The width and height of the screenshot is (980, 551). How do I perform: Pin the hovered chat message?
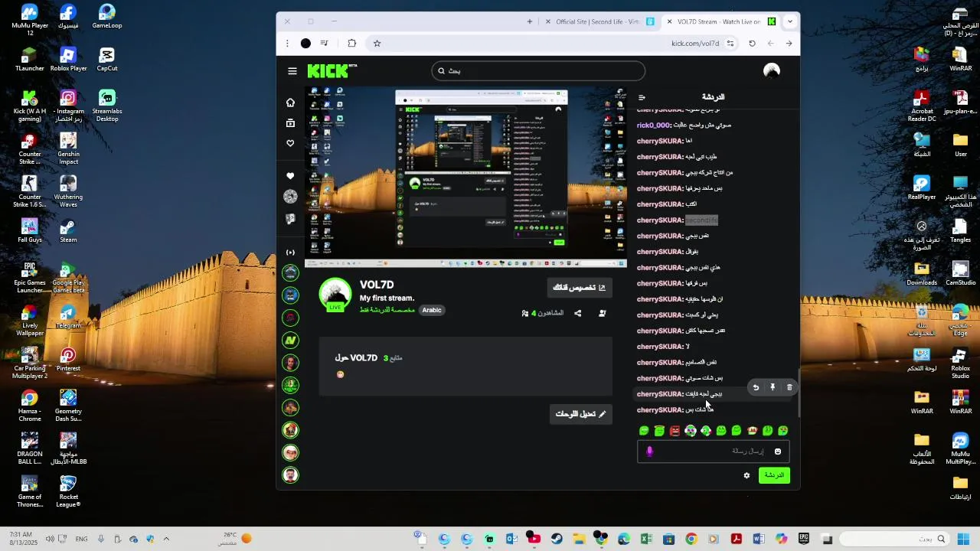[x=773, y=387]
